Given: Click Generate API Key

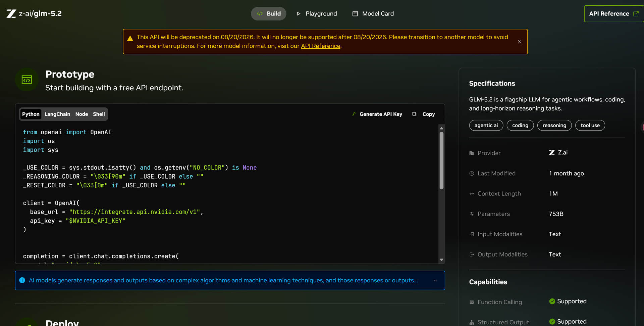Looking at the screenshot, I should 377,114.
